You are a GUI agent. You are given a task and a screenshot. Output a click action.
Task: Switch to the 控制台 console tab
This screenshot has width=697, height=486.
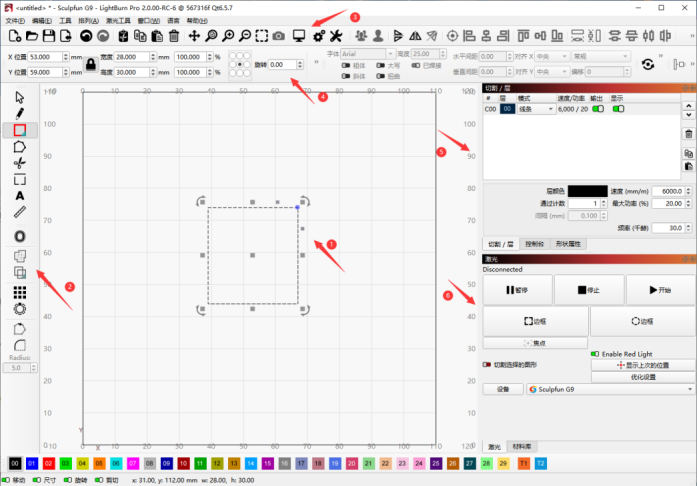(534, 244)
